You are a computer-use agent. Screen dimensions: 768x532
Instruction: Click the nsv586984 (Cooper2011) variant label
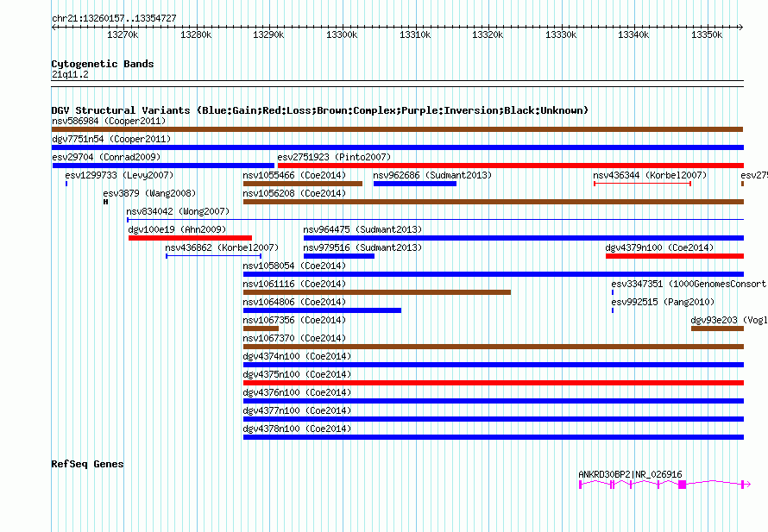pyautogui.click(x=109, y=121)
